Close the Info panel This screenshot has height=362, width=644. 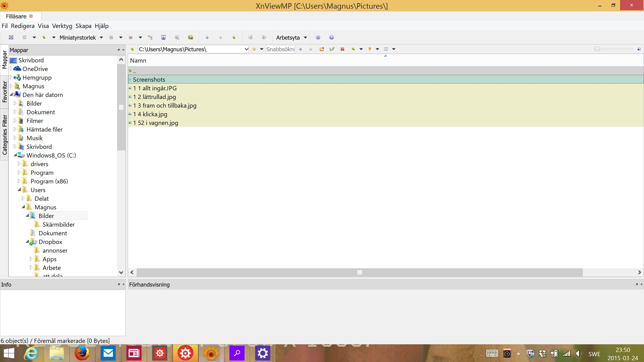[x=123, y=284]
